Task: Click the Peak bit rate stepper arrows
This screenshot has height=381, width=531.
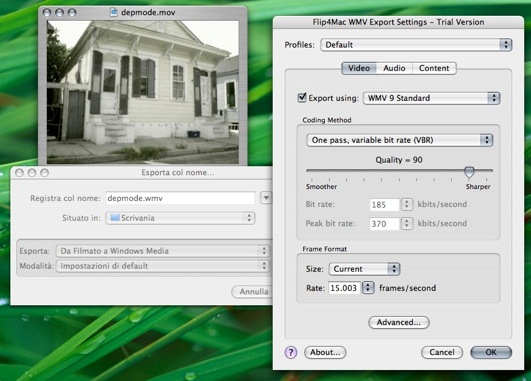Action: coord(407,224)
